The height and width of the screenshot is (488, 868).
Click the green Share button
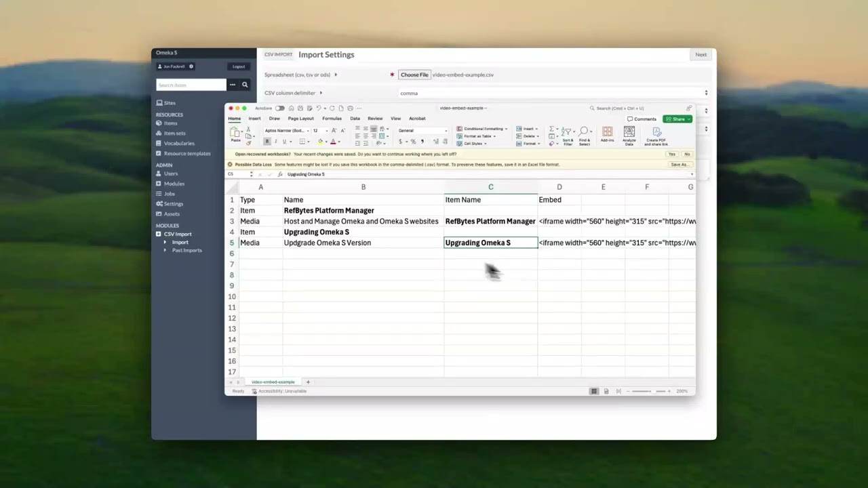pyautogui.click(x=677, y=119)
